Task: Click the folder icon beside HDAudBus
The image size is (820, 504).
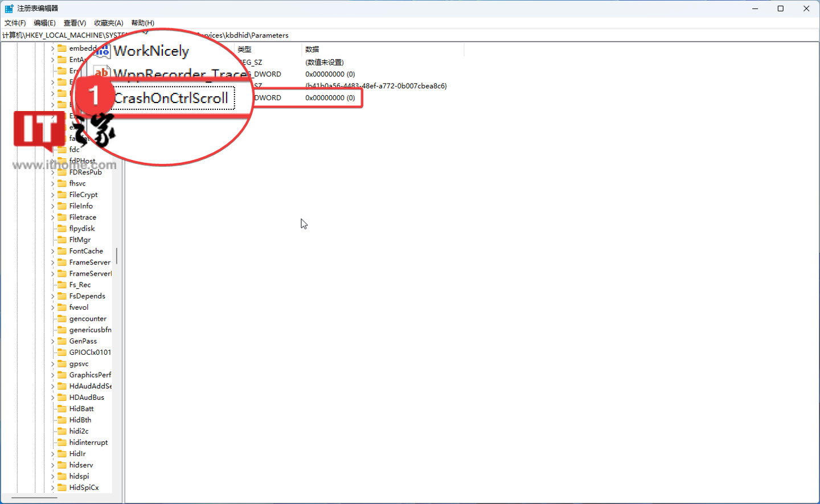Action: [x=62, y=398]
